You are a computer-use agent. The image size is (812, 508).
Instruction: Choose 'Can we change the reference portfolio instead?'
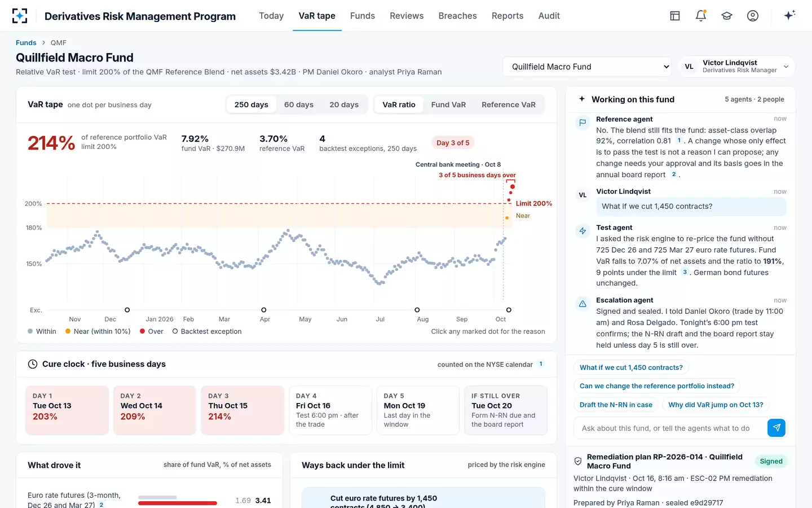pos(657,386)
